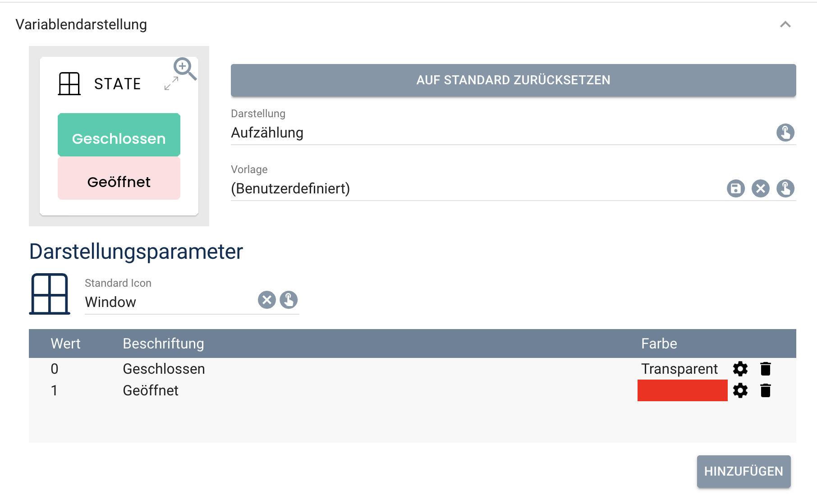817x504 pixels.
Task: Delete the Geschlossen row
Action: tap(766, 369)
